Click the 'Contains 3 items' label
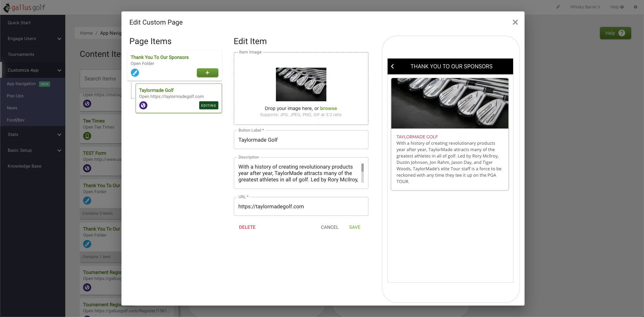 (x=98, y=213)
